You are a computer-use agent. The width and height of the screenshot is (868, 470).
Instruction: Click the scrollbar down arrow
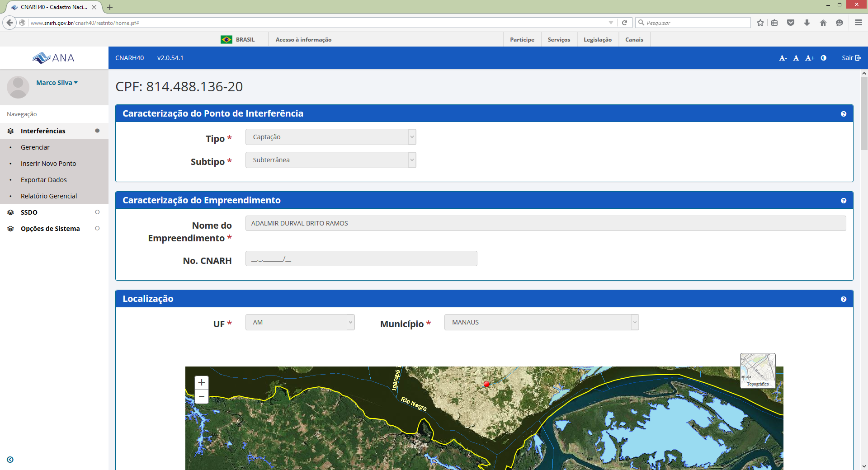(x=864, y=466)
